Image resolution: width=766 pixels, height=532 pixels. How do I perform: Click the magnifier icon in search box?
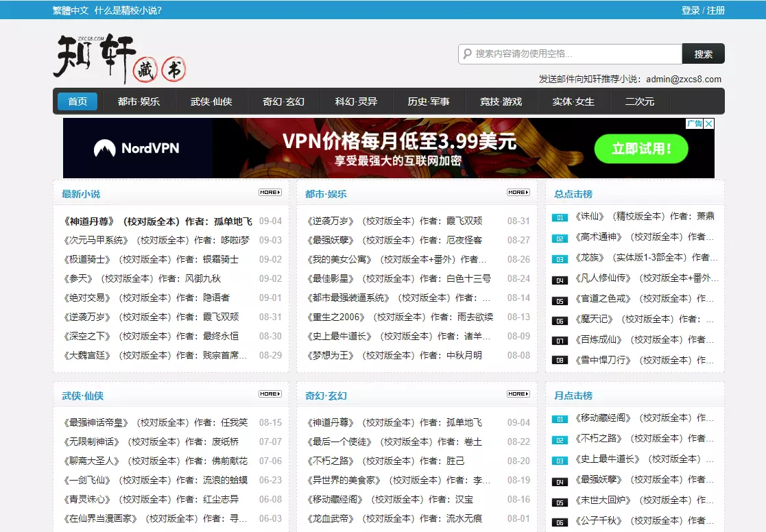[467, 53]
